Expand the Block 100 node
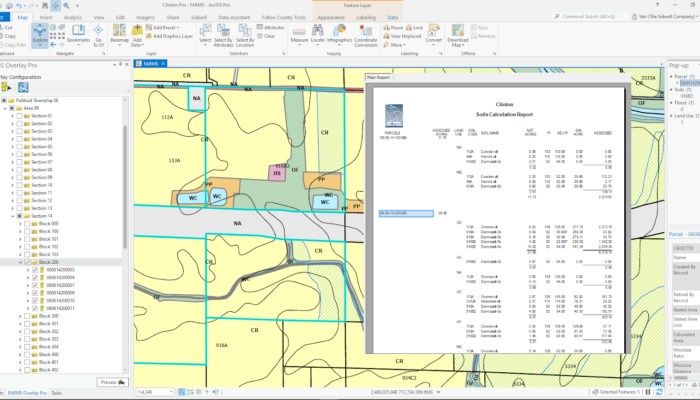700x400 pixels. [x=20, y=231]
